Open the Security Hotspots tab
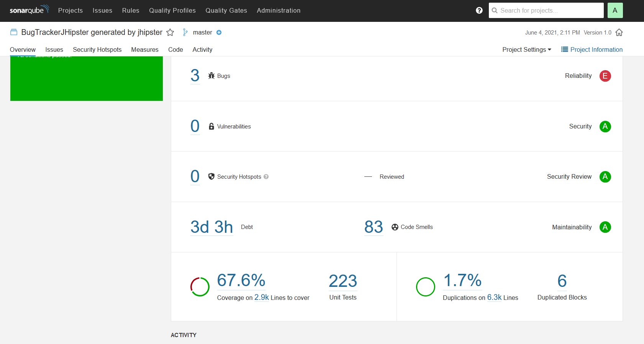Screen dimensions: 644x344 97,49
